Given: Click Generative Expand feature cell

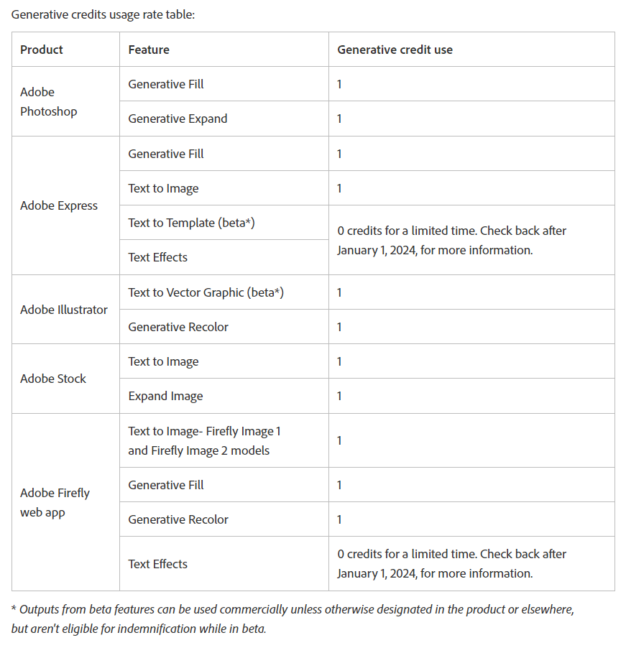Looking at the screenshot, I should coord(177,119).
